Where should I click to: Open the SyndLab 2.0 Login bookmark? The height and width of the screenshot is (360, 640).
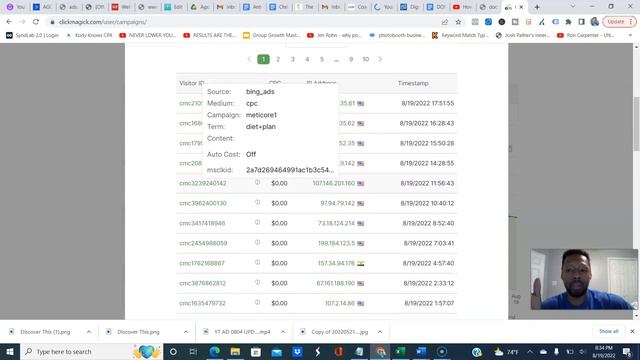click(x=32, y=36)
